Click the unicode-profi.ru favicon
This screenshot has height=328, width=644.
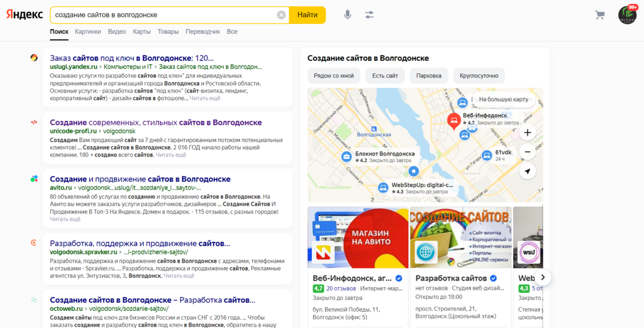tap(34, 122)
